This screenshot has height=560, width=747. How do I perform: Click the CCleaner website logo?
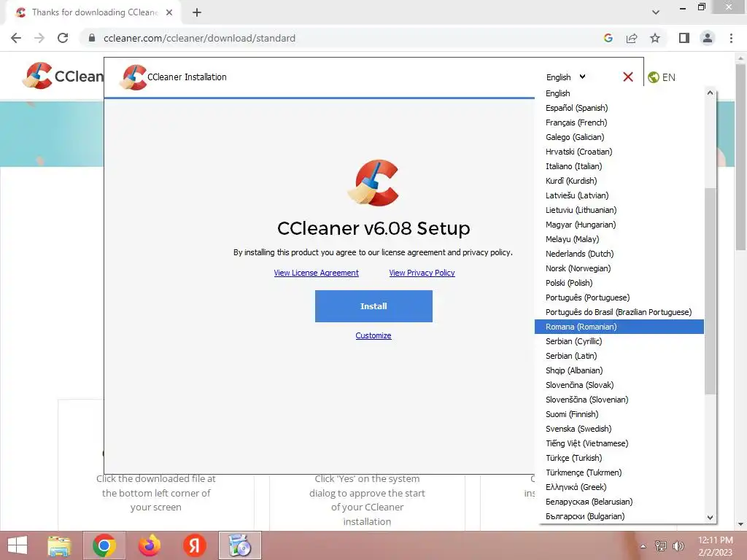point(63,76)
